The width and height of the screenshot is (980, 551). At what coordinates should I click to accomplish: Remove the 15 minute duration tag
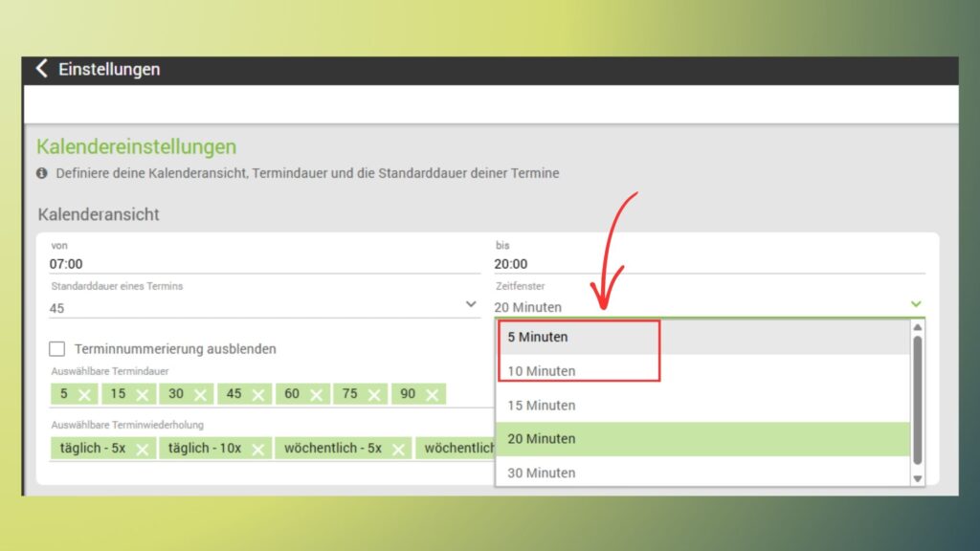pos(143,395)
